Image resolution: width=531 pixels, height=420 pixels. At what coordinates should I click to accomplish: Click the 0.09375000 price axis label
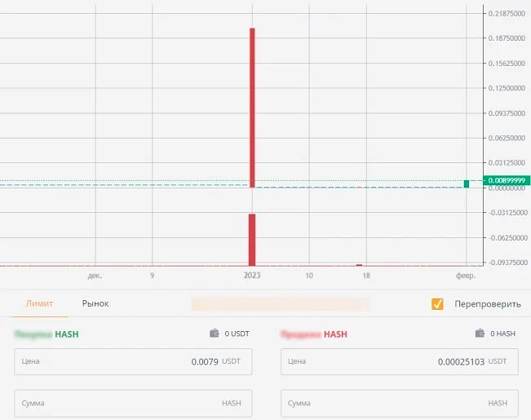[507, 113]
